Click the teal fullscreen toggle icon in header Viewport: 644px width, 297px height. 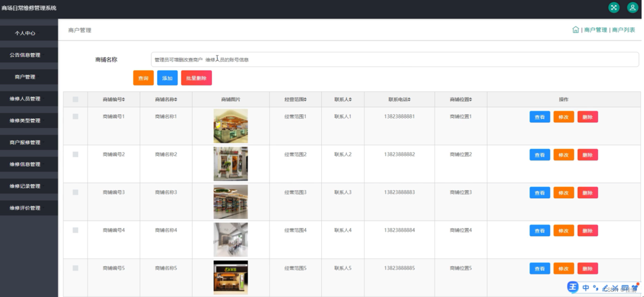[x=614, y=7]
